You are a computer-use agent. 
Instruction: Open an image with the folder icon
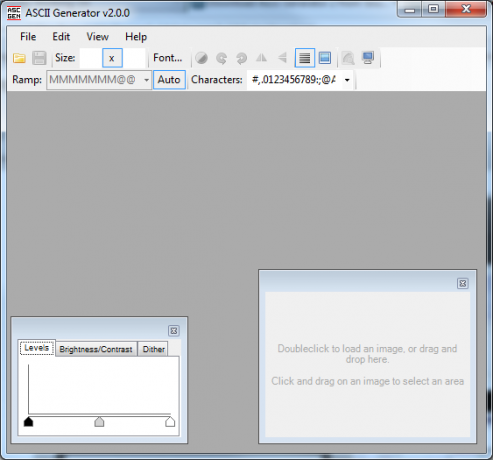click(x=19, y=58)
